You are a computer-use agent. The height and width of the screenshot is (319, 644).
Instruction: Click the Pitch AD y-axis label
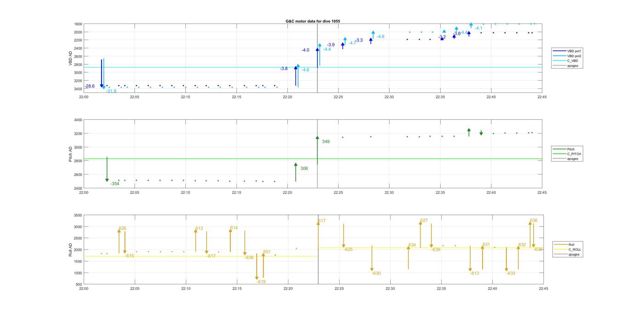70,154
